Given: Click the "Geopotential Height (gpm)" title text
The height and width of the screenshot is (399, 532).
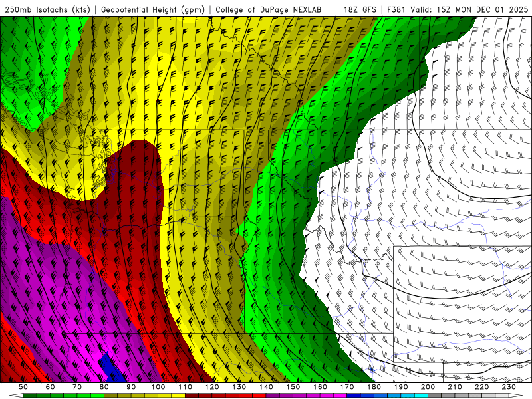Looking at the screenshot, I should pos(153,9).
